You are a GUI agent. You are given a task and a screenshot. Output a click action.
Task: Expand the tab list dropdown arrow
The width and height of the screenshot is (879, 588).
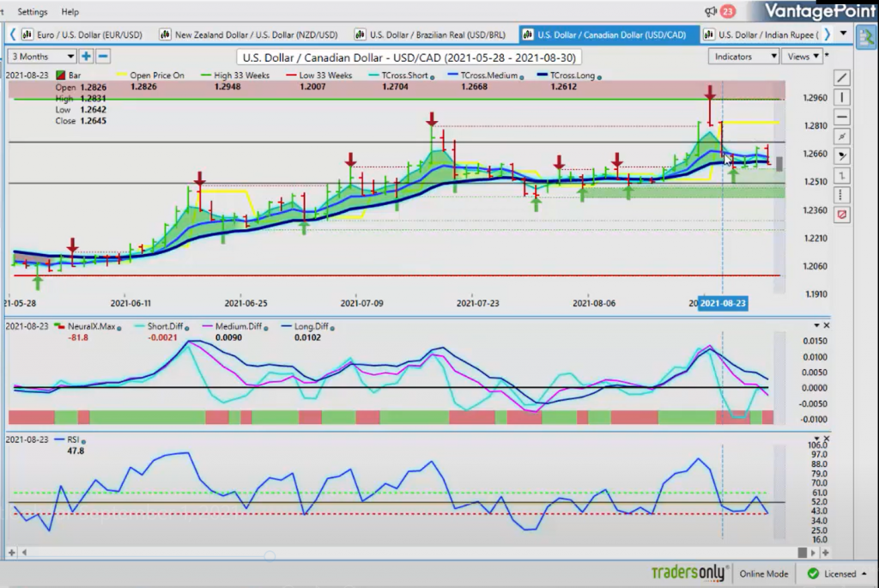[x=843, y=33]
